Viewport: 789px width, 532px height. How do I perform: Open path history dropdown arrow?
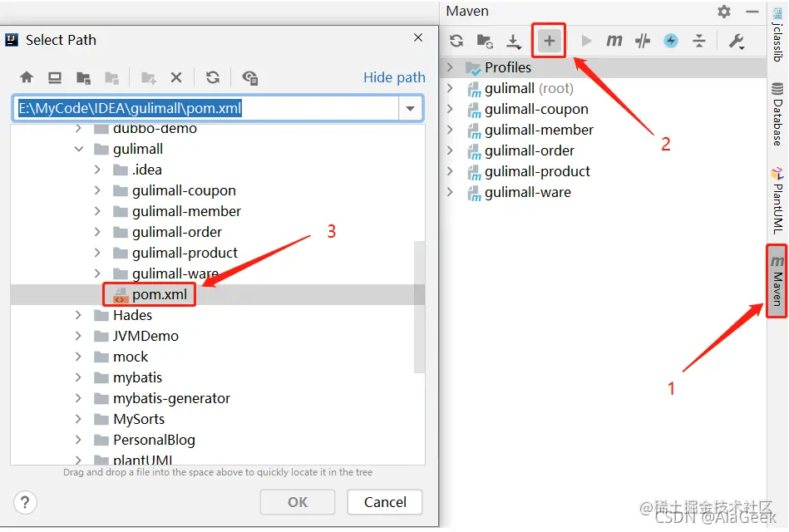411,108
